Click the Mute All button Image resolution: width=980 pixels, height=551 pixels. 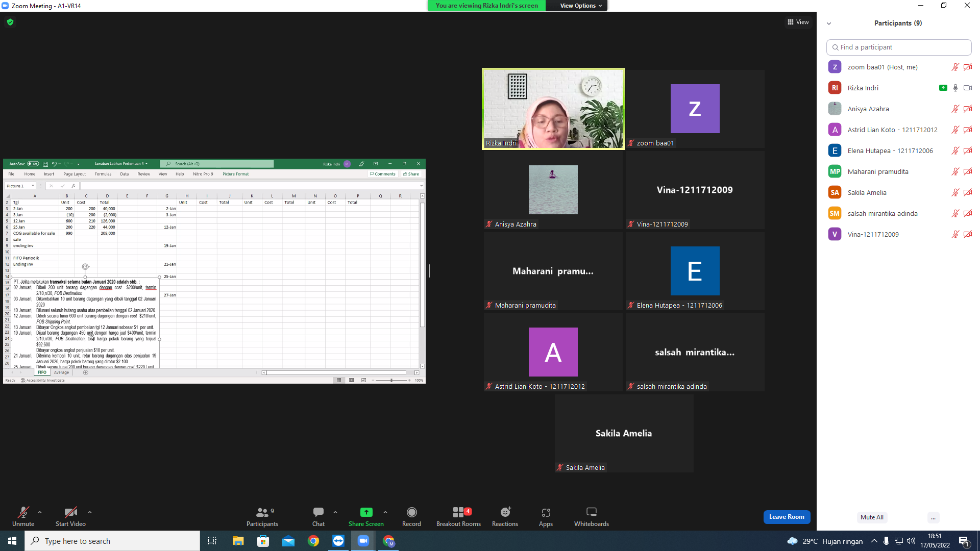pyautogui.click(x=872, y=517)
